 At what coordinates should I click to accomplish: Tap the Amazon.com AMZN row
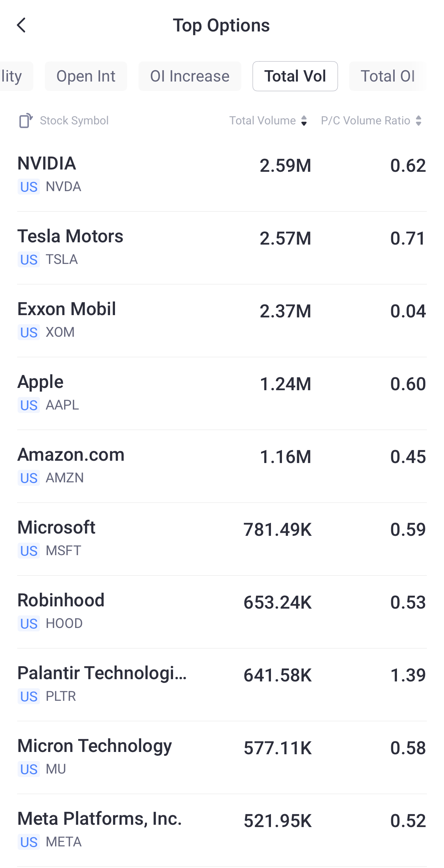[x=222, y=466]
